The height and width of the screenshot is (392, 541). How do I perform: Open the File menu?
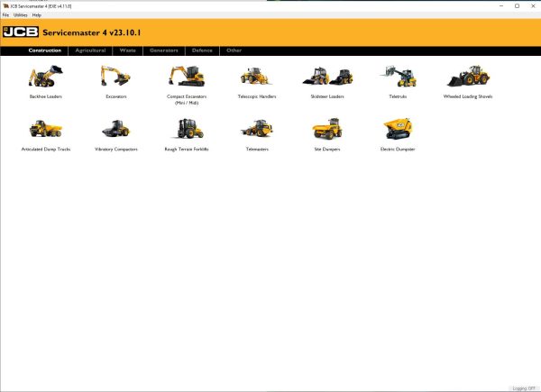(5, 15)
